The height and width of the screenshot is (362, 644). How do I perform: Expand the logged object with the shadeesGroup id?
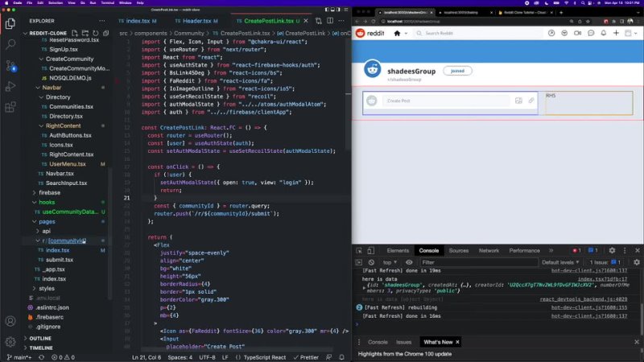coord(364,288)
